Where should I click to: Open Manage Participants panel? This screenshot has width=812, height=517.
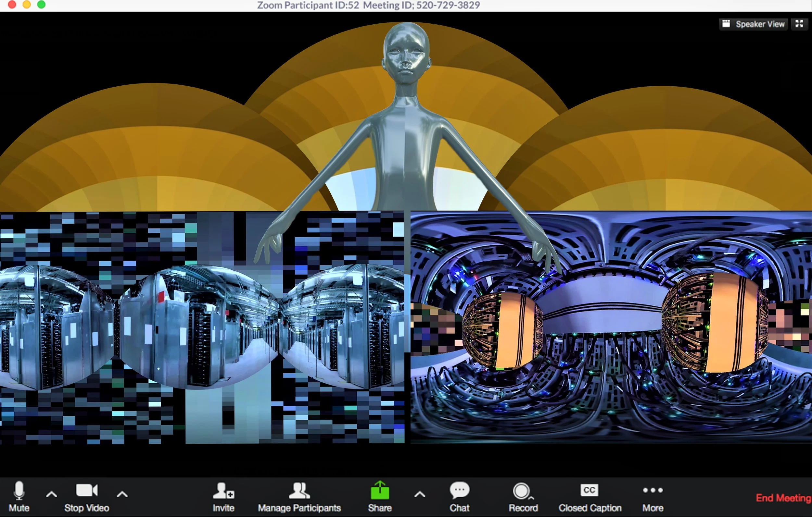[299, 491]
